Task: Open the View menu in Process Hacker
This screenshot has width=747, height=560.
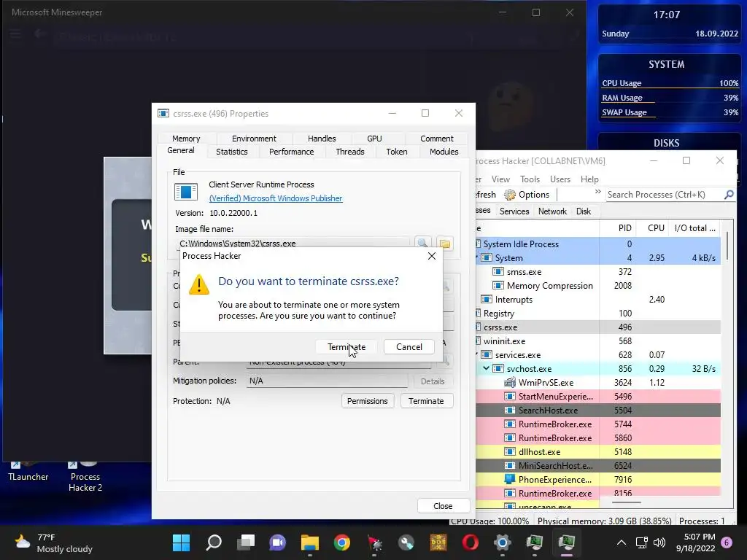Action: click(x=500, y=179)
